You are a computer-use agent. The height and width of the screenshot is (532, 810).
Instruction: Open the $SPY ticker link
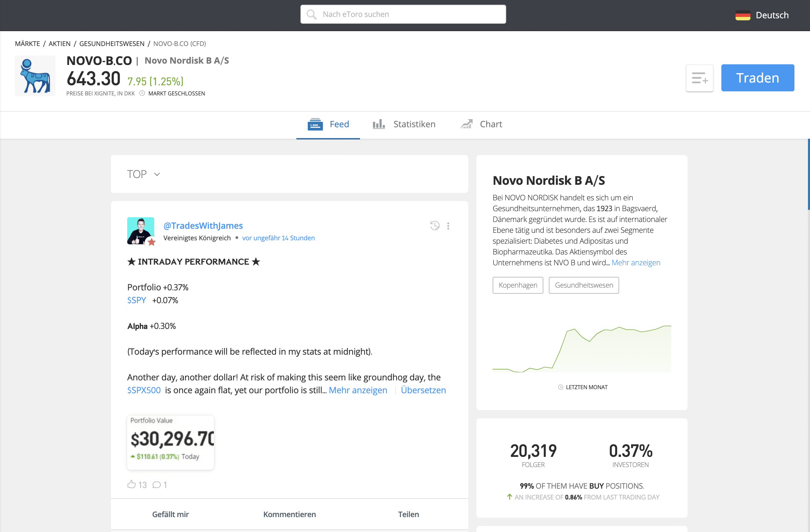click(x=136, y=300)
